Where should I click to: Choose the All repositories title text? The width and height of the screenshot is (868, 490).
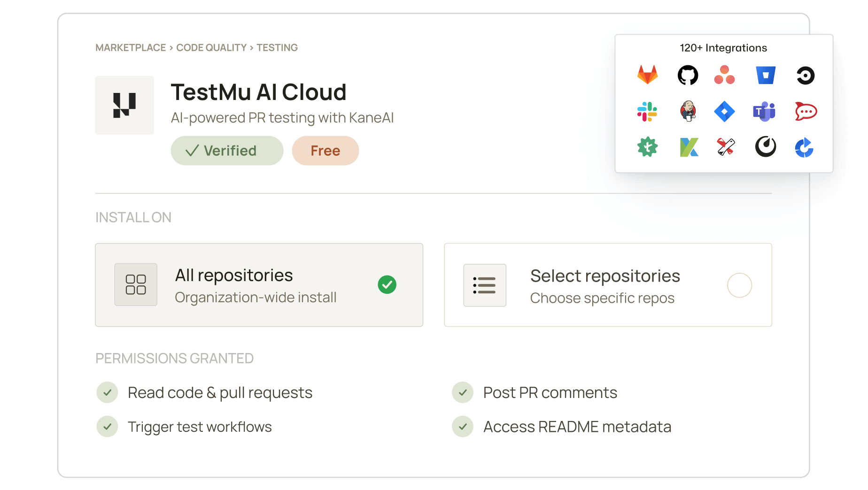(x=234, y=276)
